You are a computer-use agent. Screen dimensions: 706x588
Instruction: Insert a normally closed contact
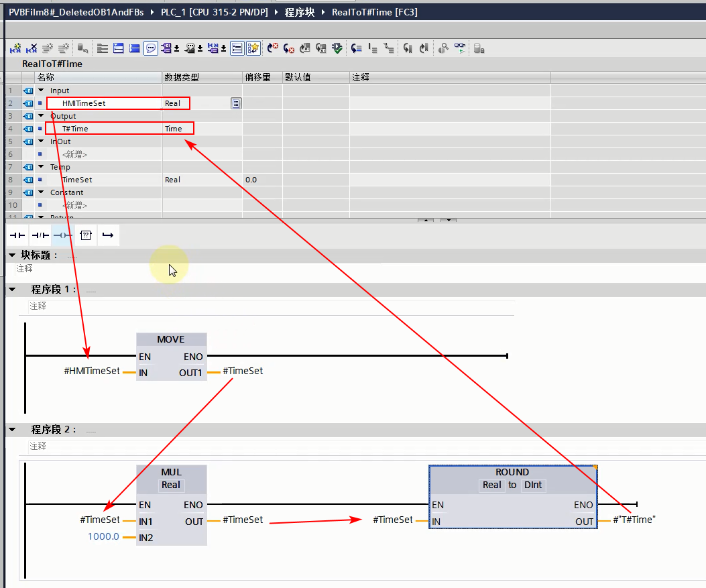point(40,235)
